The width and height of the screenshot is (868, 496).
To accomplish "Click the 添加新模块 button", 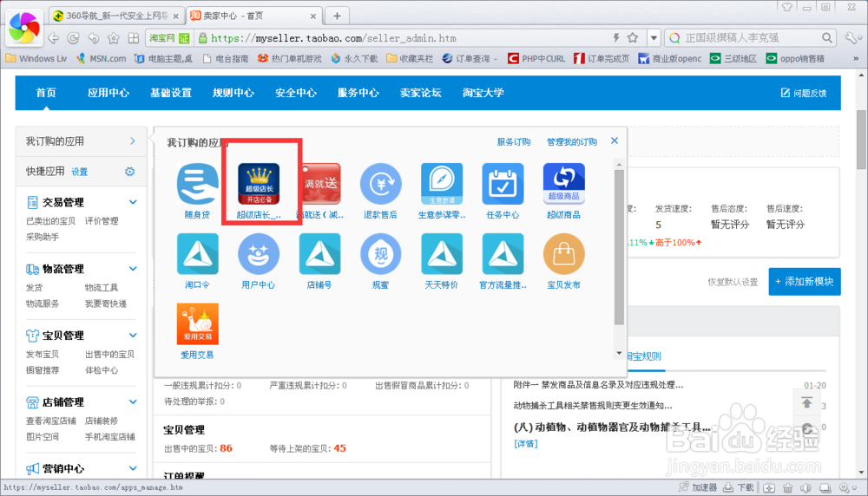I will coord(805,282).
